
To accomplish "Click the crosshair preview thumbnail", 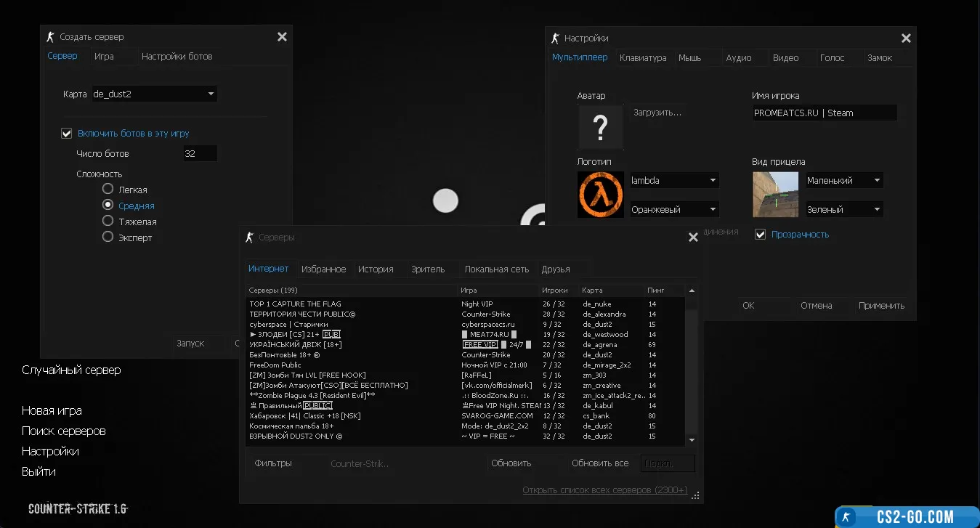I will [774, 195].
